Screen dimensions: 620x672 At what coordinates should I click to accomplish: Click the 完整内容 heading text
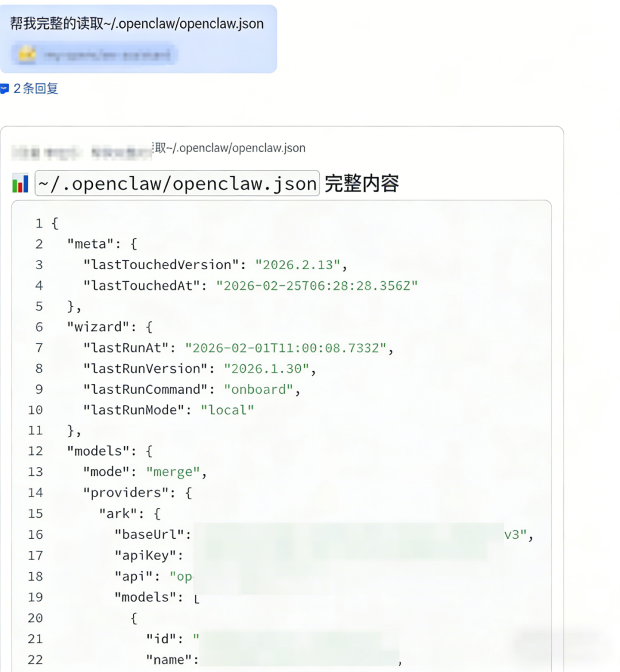click(362, 184)
